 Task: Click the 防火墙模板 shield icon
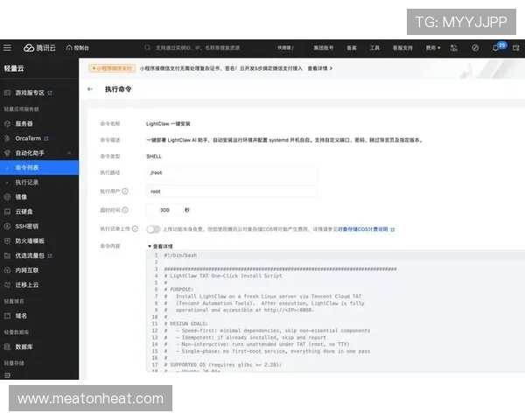pyautogui.click(x=7, y=241)
